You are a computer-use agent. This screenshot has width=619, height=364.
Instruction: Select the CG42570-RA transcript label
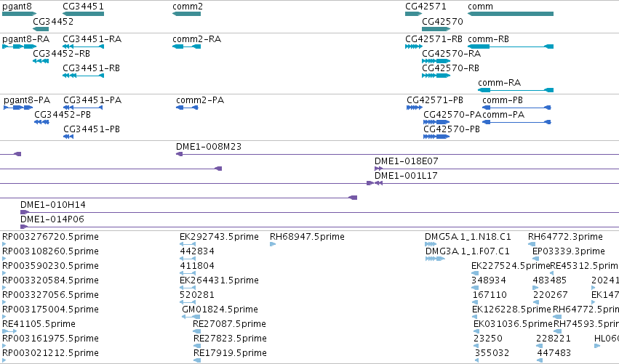point(451,53)
